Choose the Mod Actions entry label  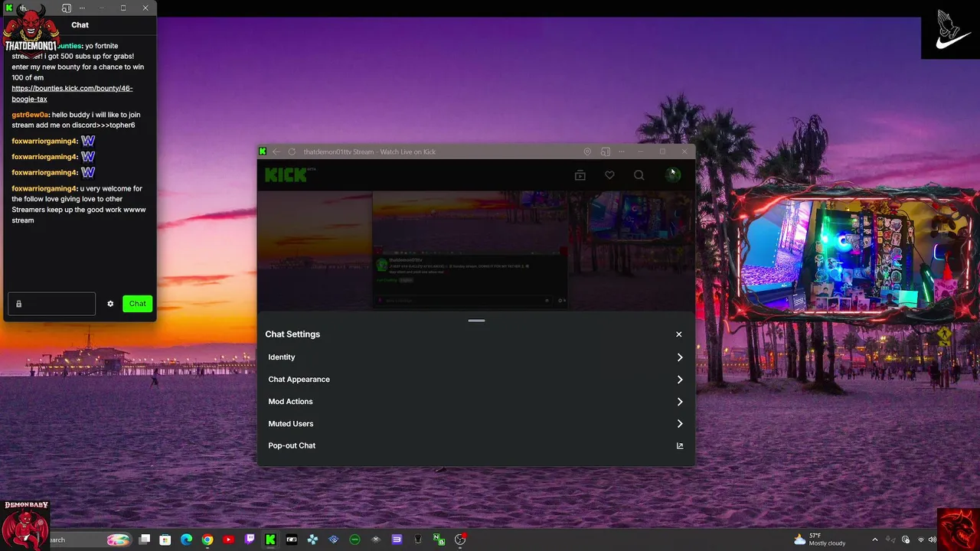point(290,402)
